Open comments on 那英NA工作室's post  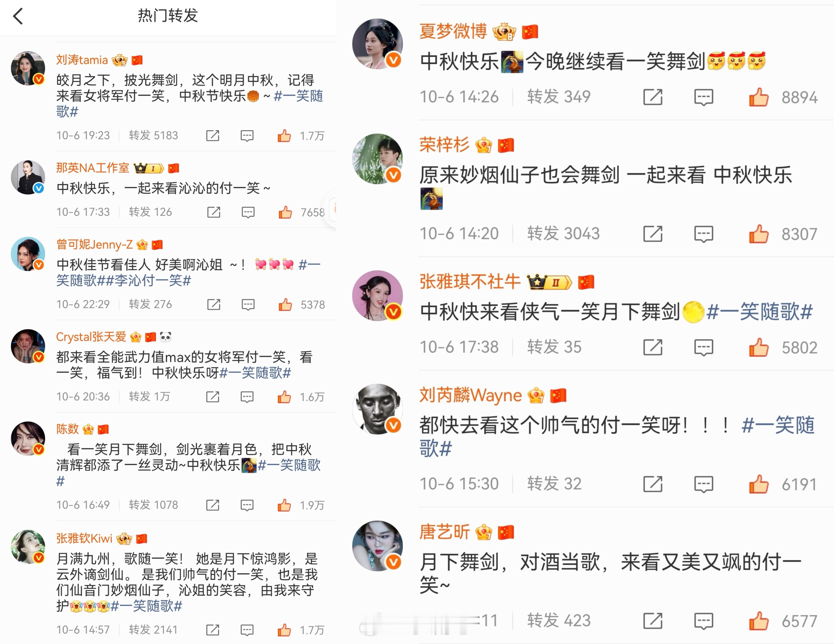[248, 212]
